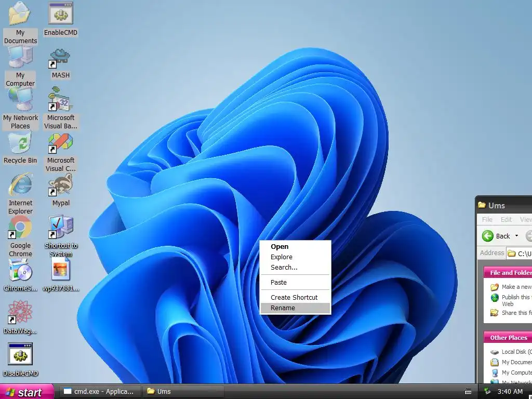Select the DataWag... shortcut icon

[x=20, y=317]
